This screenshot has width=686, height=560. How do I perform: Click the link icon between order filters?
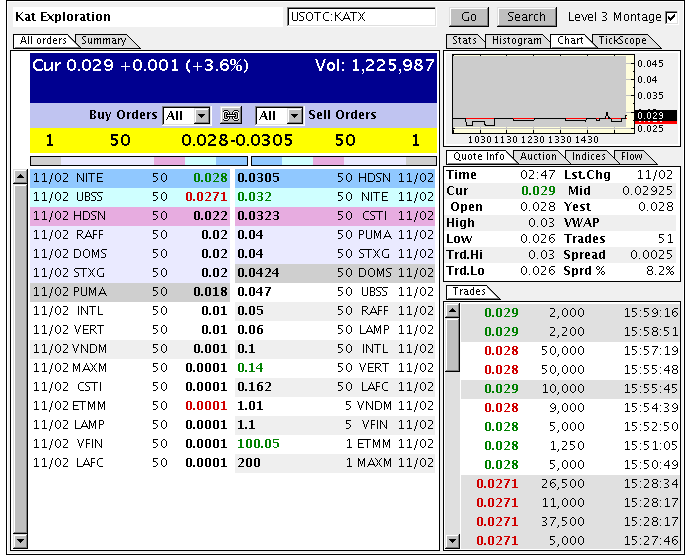tap(231, 116)
